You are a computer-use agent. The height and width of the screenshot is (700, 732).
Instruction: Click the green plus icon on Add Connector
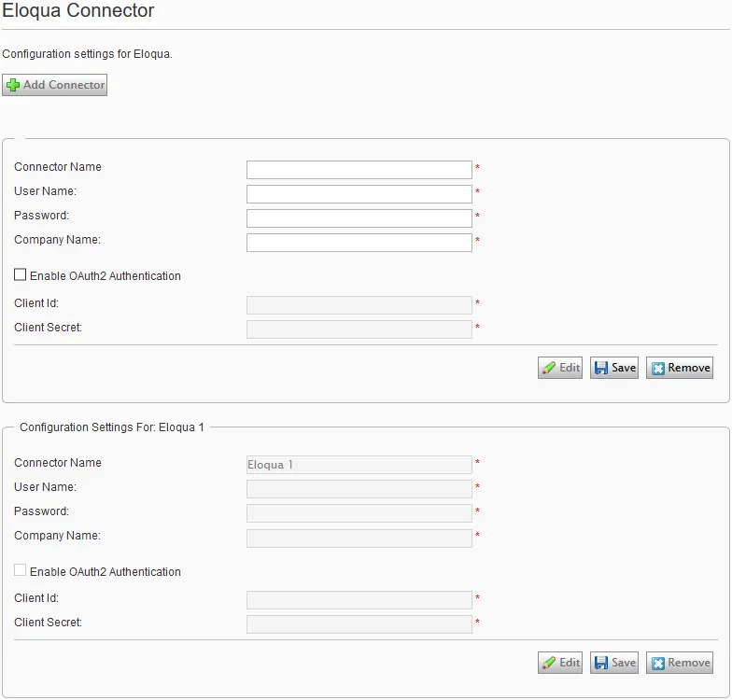click(13, 85)
